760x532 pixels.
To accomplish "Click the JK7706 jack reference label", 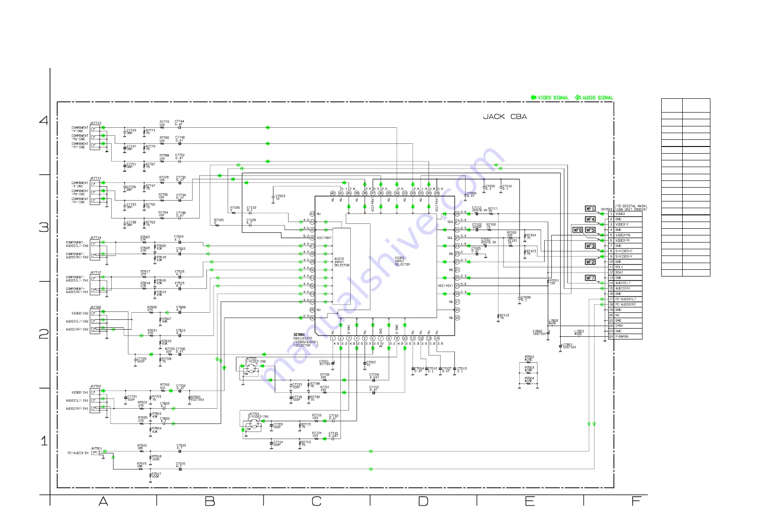I will 96,307.
